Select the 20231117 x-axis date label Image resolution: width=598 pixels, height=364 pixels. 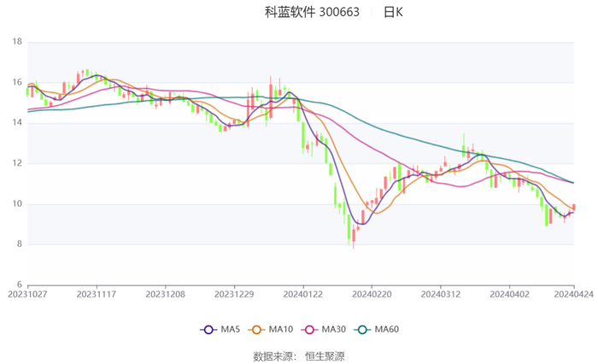pyautogui.click(x=97, y=295)
